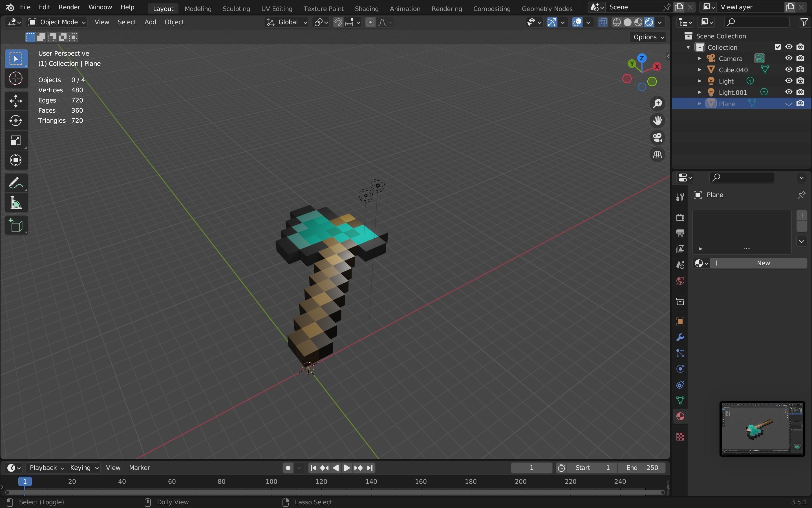The width and height of the screenshot is (812, 508).
Task: Hide Cube.040 with its eye icon
Action: (789, 69)
